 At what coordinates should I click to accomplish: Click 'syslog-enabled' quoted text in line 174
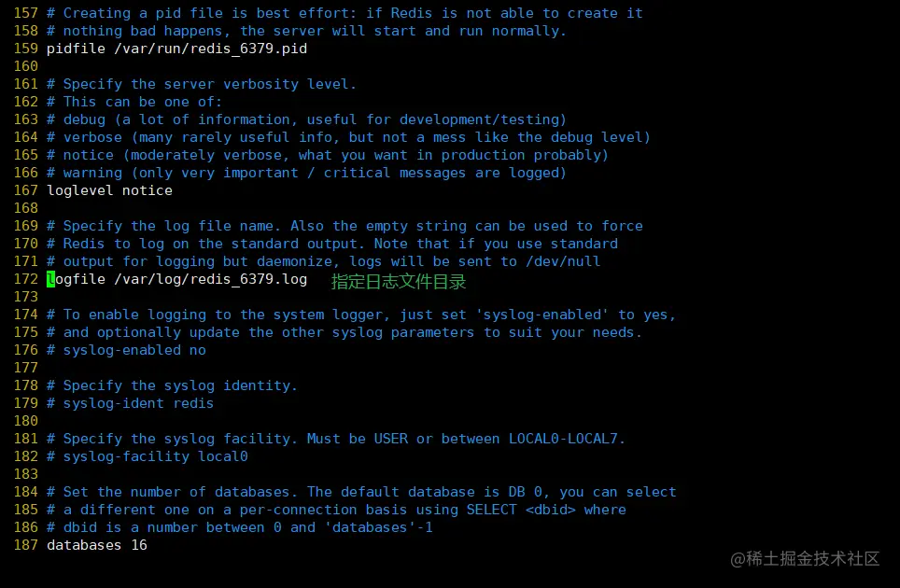coord(542,315)
